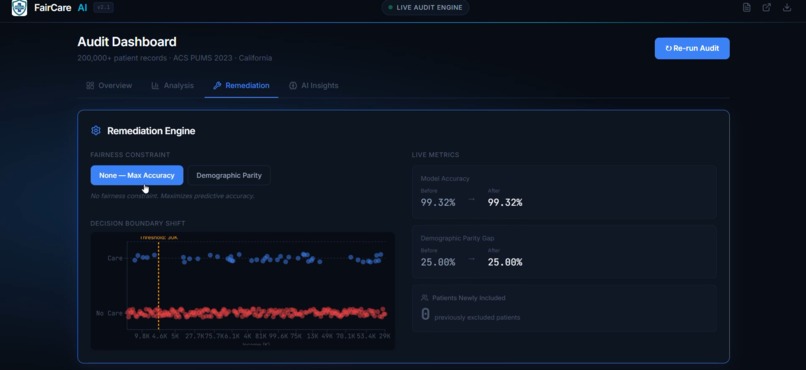Click the 'No Care' axis label in chart

(x=109, y=313)
